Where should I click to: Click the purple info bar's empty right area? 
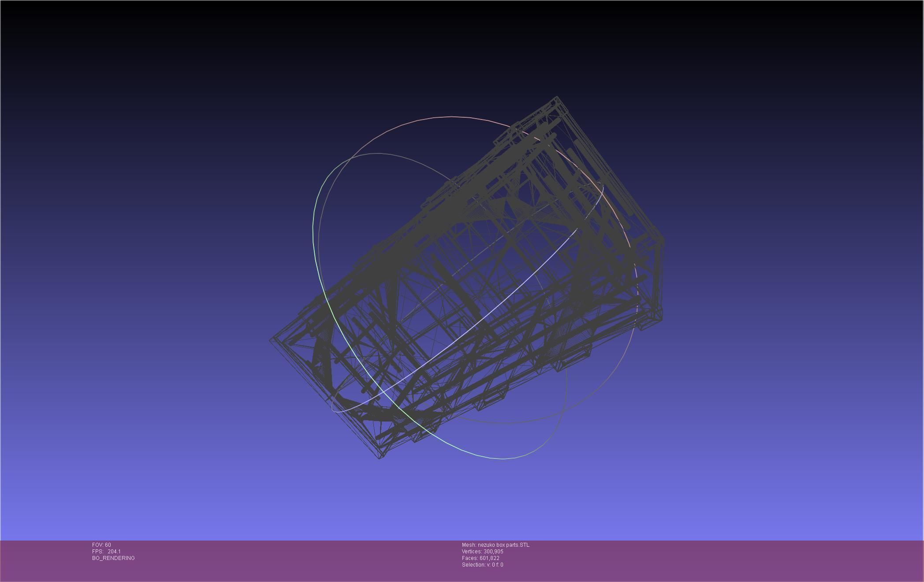click(749, 560)
